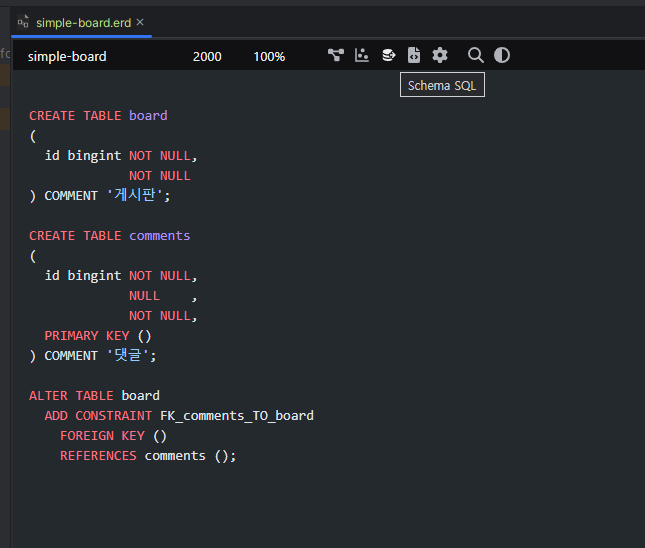This screenshot has width=645, height=548.
Task: Close the simple-board.erd tab
Action: [x=140, y=22]
